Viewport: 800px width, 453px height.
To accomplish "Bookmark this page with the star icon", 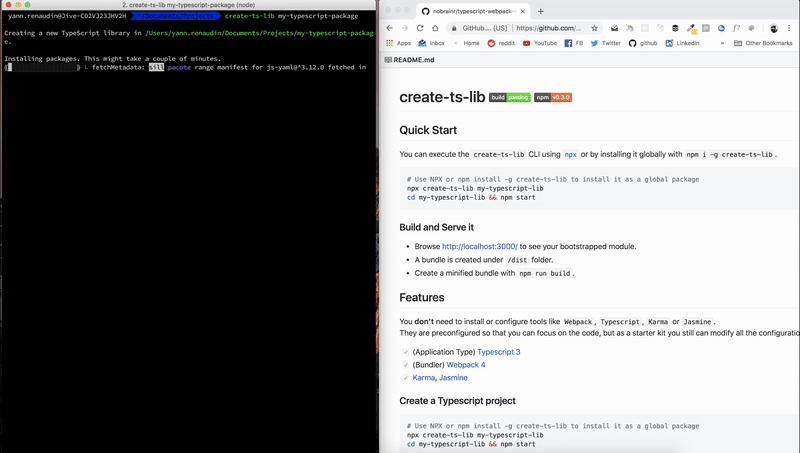I will pyautogui.click(x=594, y=28).
